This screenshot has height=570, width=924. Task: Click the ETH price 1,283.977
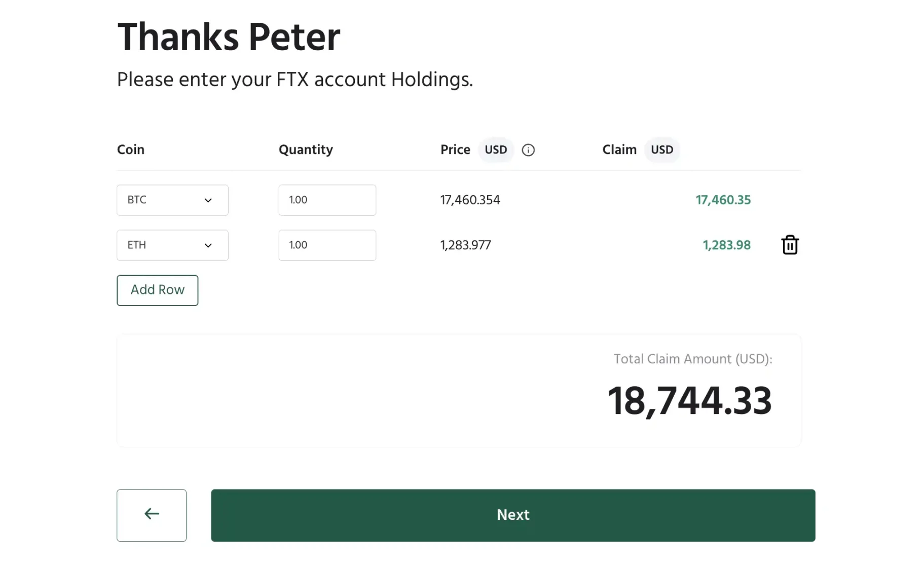click(x=465, y=245)
